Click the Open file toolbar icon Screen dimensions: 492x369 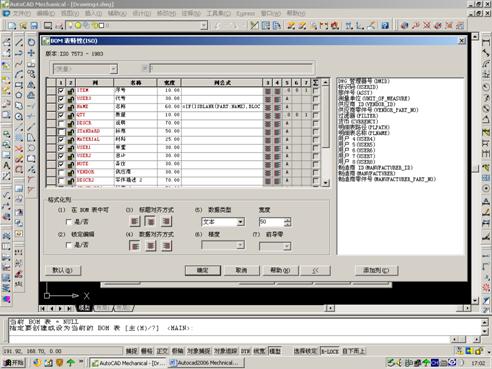click(23, 26)
